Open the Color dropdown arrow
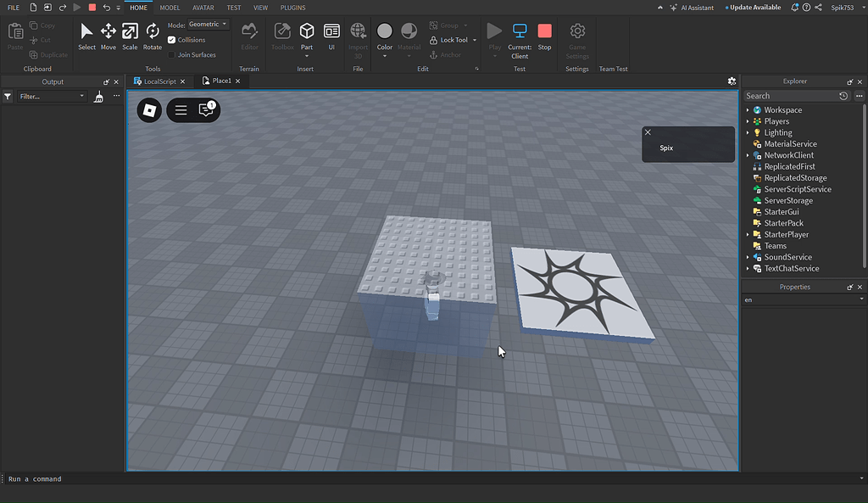This screenshot has height=503, width=868. click(384, 56)
